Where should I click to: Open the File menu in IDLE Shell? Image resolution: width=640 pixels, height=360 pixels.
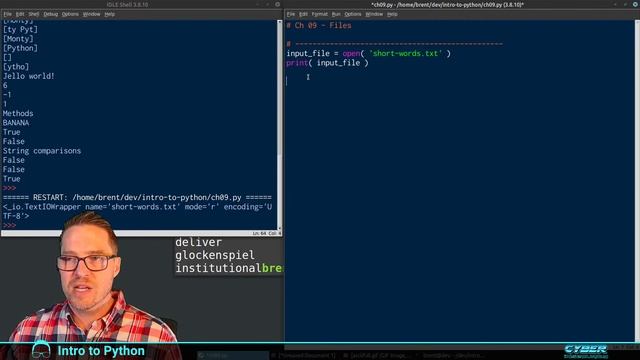pos(8,14)
